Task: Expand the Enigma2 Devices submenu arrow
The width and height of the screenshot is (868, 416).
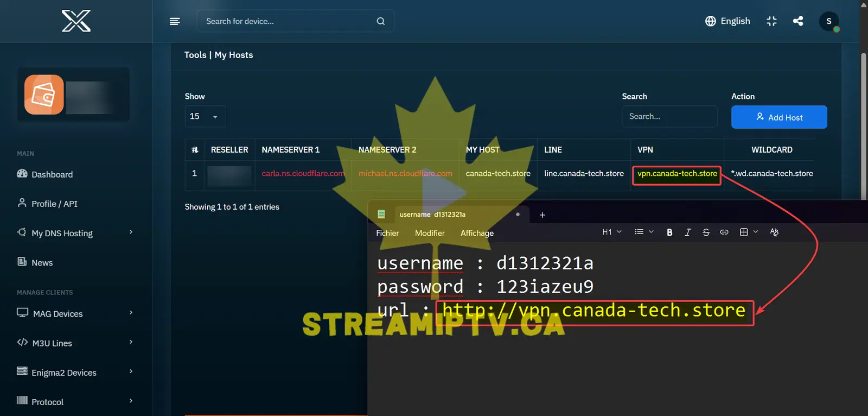Action: [x=131, y=371]
